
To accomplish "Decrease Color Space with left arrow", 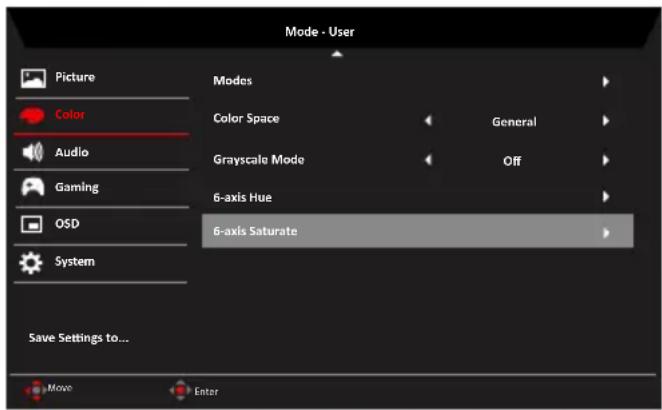I will [428, 121].
